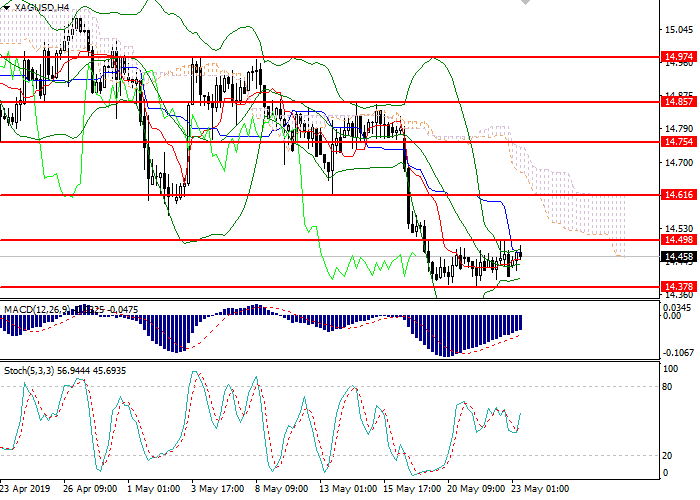This screenshot has height=500, width=700.
Task: Click the 14.616 horizontal line price tag
Action: coord(678,195)
